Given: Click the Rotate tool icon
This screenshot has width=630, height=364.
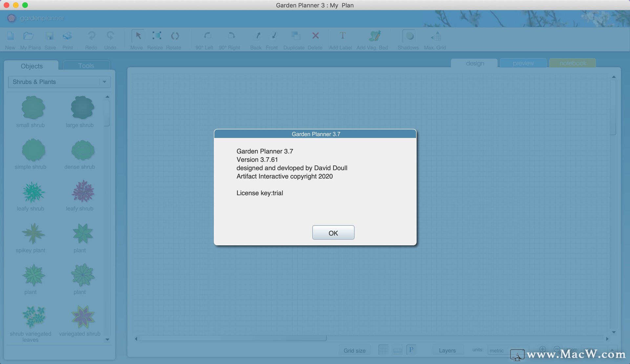Looking at the screenshot, I should (175, 36).
